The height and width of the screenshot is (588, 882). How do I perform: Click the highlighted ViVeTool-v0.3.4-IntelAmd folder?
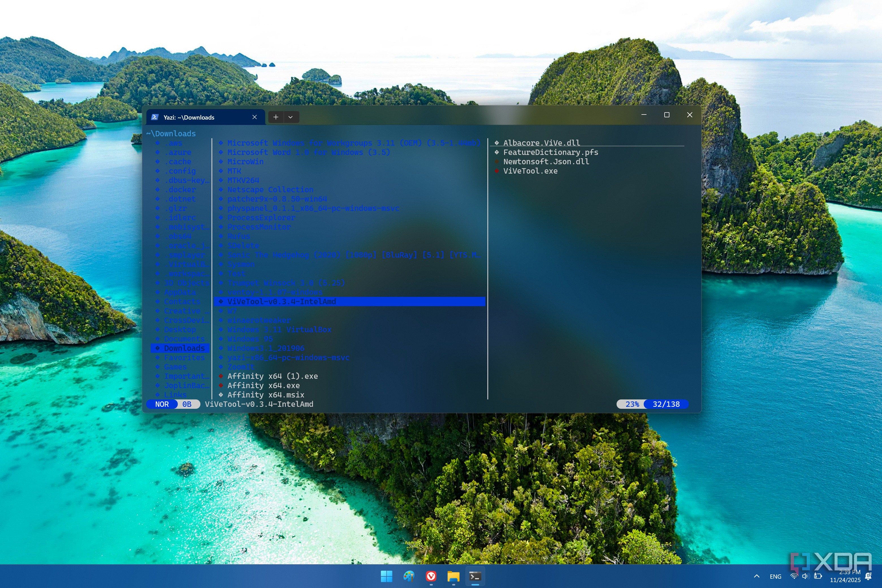coord(349,302)
